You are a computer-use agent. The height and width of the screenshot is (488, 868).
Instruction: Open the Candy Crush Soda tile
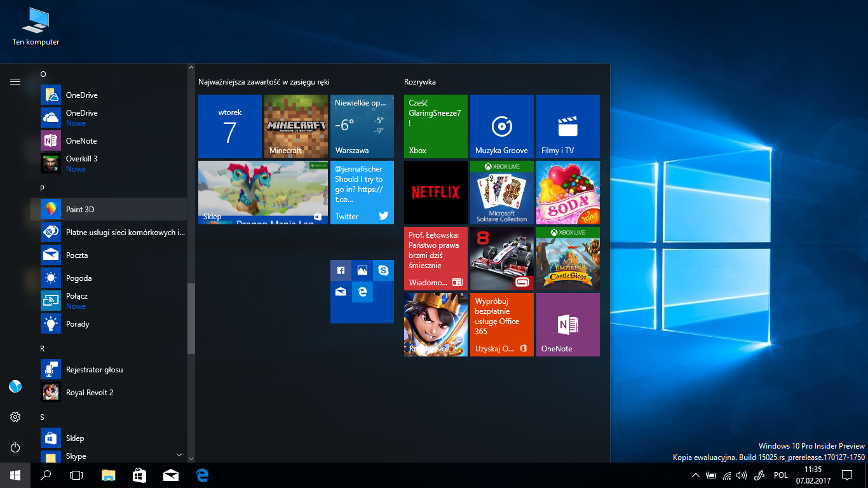click(x=568, y=193)
